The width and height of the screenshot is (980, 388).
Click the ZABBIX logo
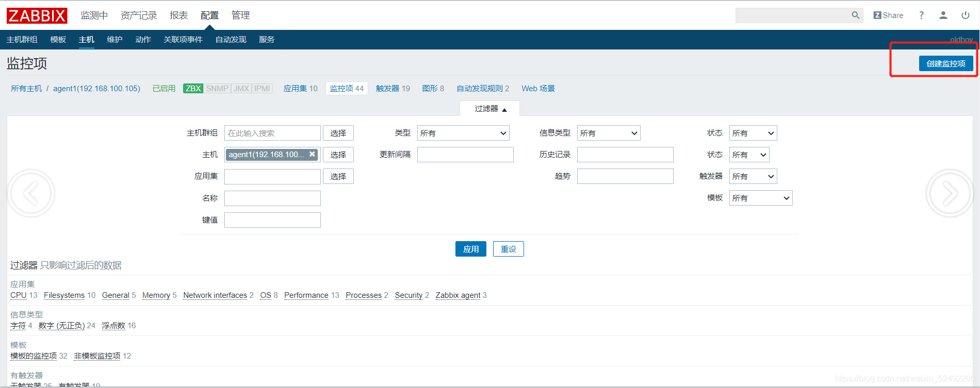37,15
